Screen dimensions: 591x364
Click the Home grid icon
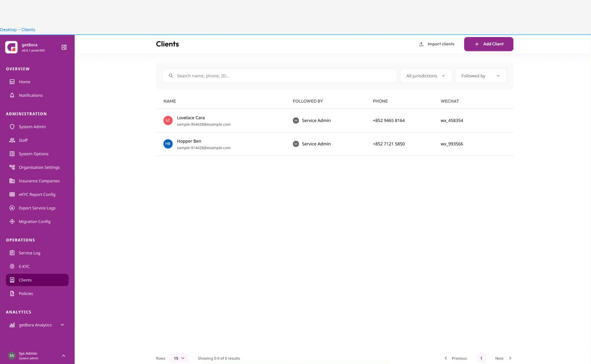[x=12, y=82]
